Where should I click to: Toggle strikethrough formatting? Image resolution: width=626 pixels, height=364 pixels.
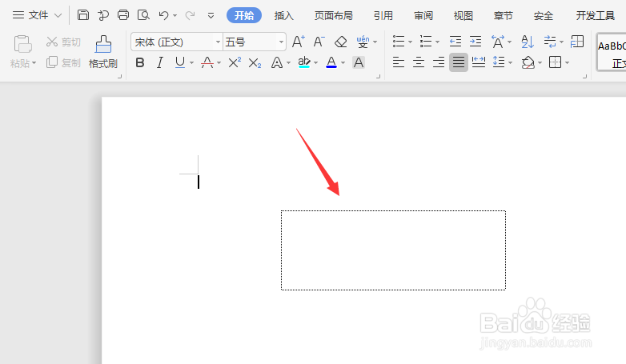207,62
